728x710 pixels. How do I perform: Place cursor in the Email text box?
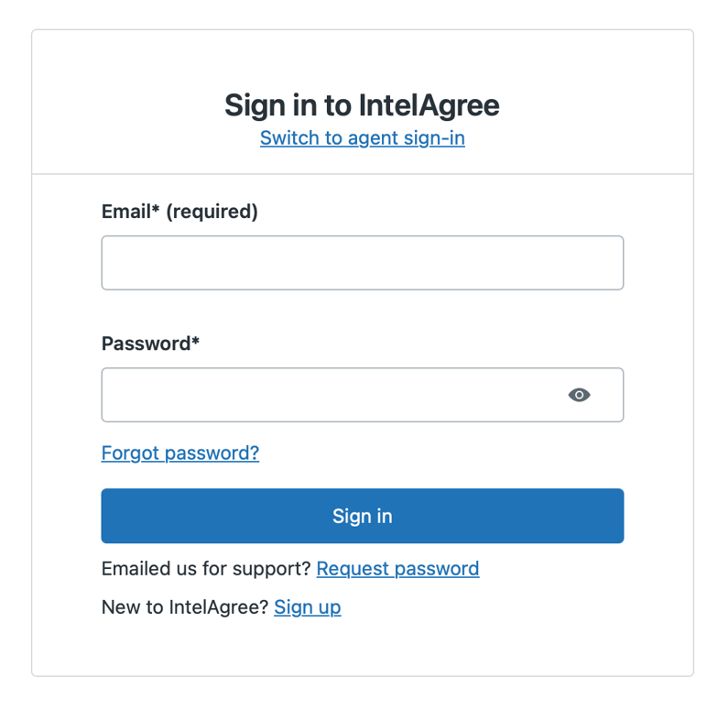click(x=362, y=263)
